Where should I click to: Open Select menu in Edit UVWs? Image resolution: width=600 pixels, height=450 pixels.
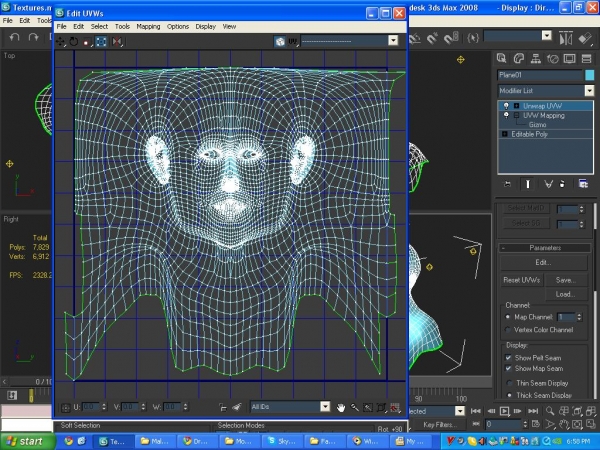pyautogui.click(x=99, y=26)
